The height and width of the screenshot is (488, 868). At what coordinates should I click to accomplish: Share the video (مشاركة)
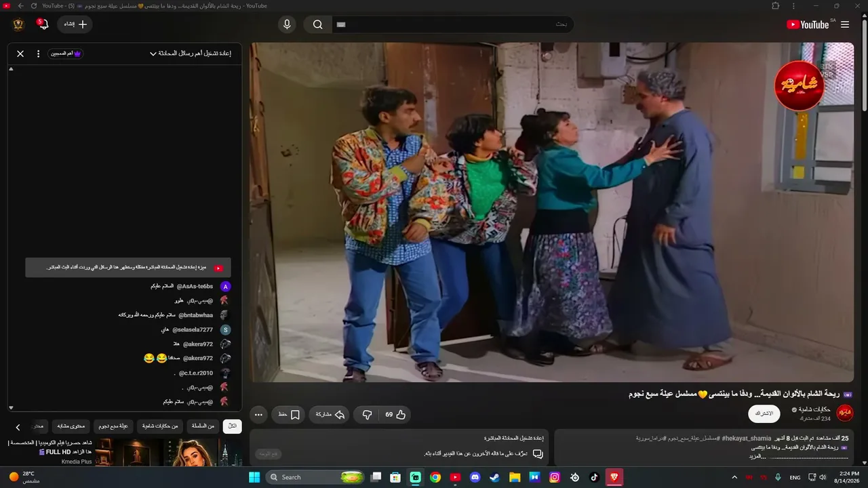click(x=330, y=414)
